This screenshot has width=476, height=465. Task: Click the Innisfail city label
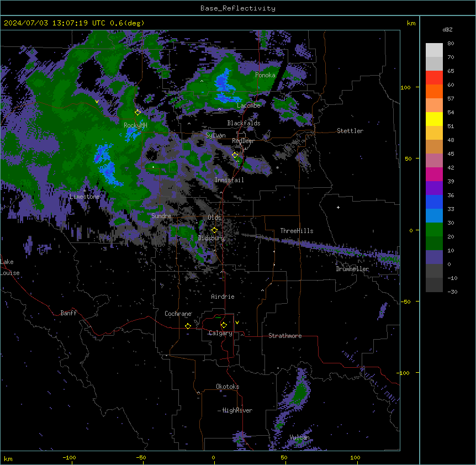point(229,180)
